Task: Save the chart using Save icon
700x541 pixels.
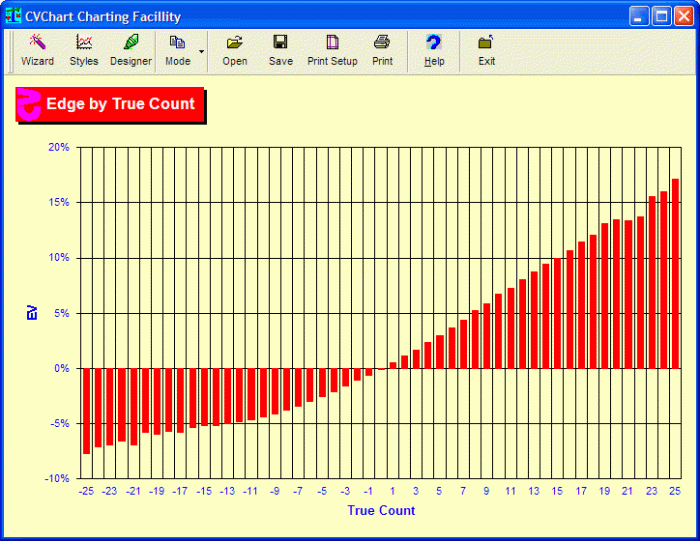Action: [x=281, y=49]
